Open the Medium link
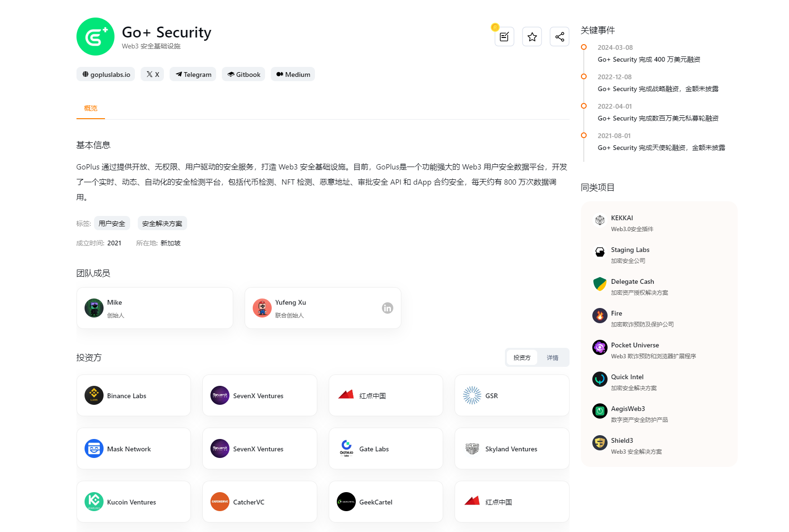This screenshot has height=532, width=789. tap(293, 74)
